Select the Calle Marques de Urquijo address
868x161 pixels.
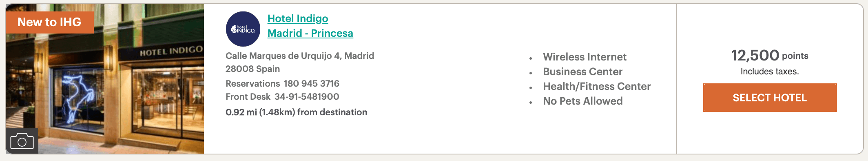[300, 56]
